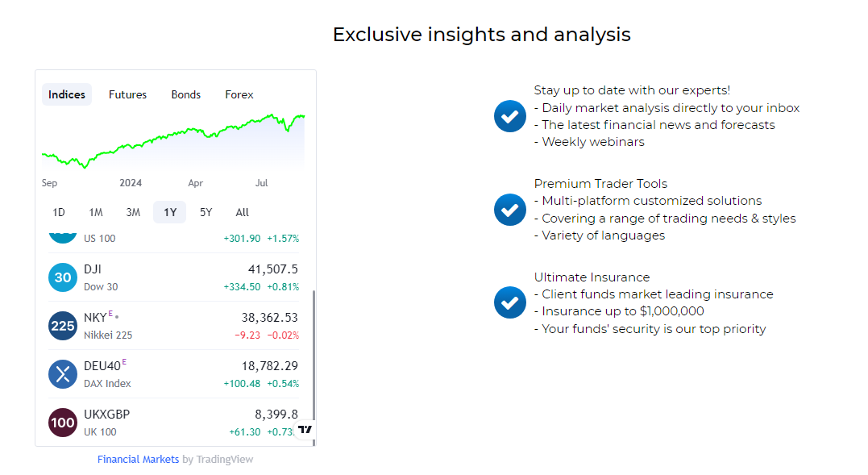Click the TradingView logo badge
This screenshot has height=475, width=868.
coord(305,430)
